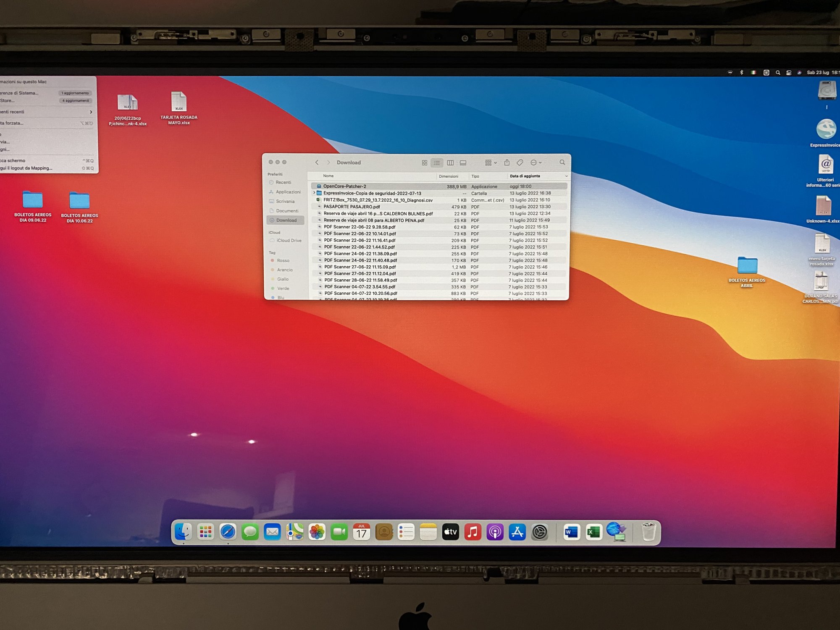
Task: Switch Finder to icon view
Action: pos(424,163)
